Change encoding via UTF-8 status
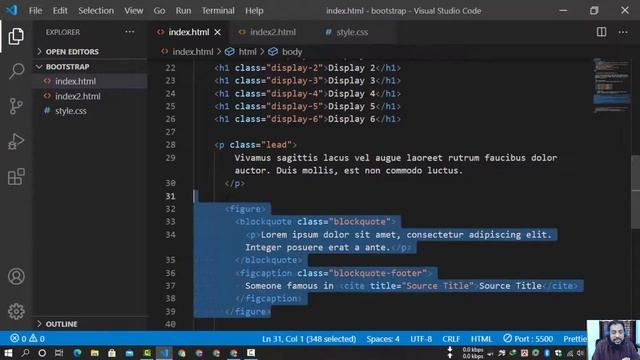This screenshot has height=360, width=640. click(421, 339)
